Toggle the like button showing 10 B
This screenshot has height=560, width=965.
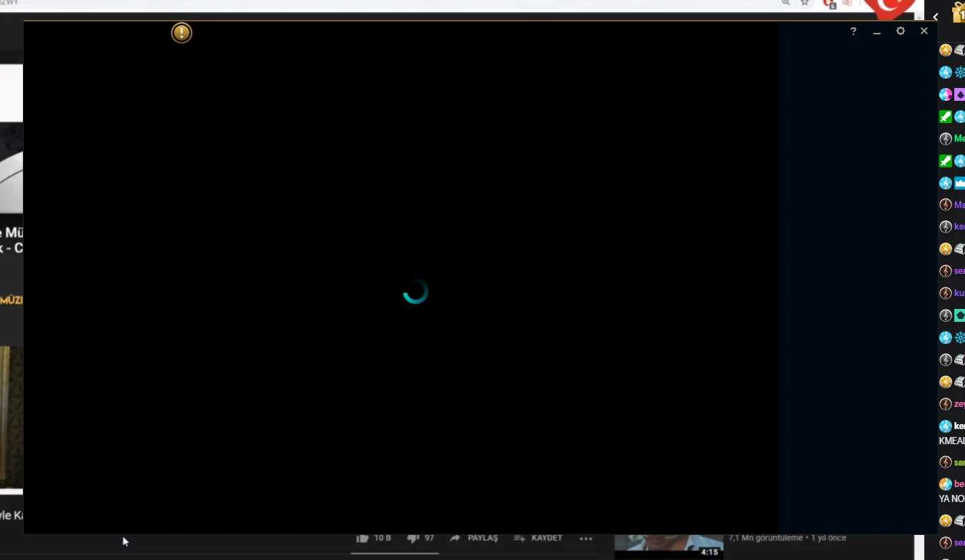tap(370, 537)
